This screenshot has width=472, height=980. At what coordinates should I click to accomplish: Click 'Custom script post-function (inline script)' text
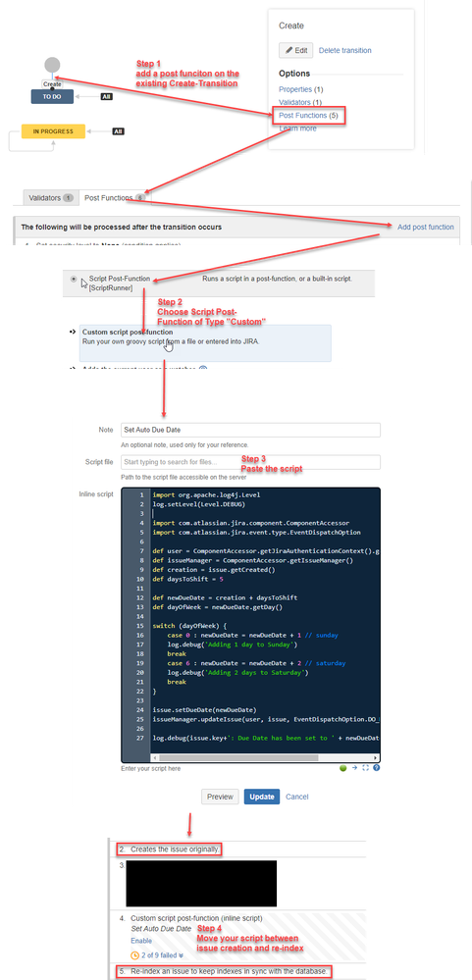click(x=196, y=918)
